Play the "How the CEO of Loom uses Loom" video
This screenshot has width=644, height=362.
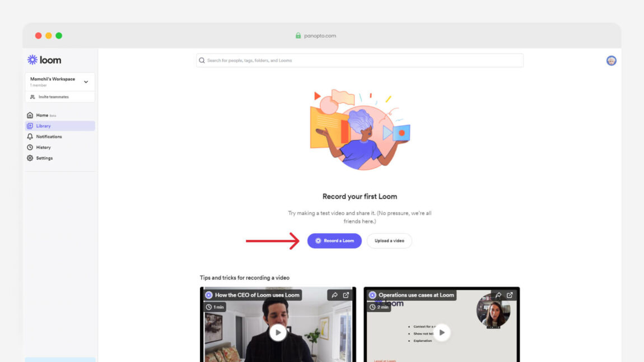click(277, 332)
